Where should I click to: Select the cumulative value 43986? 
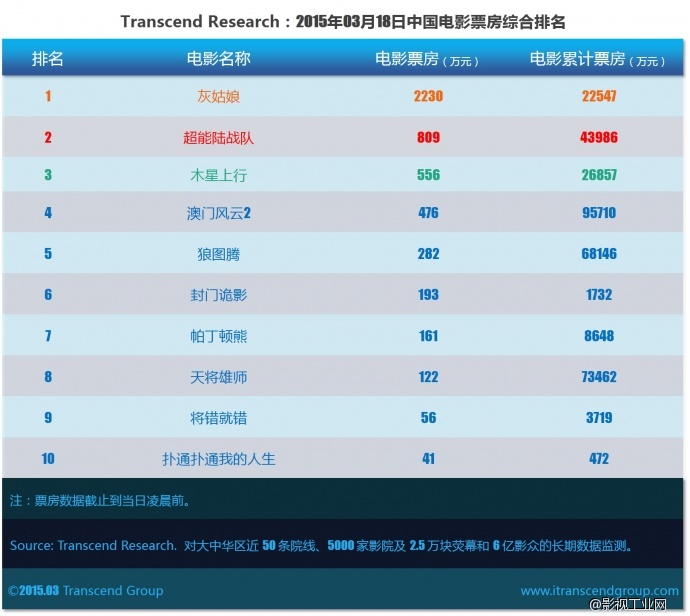(599, 137)
